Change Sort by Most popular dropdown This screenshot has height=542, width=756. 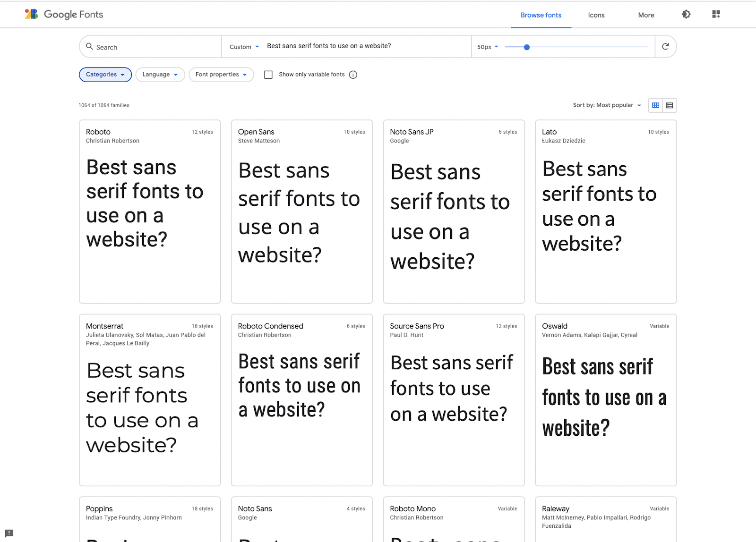coord(607,105)
